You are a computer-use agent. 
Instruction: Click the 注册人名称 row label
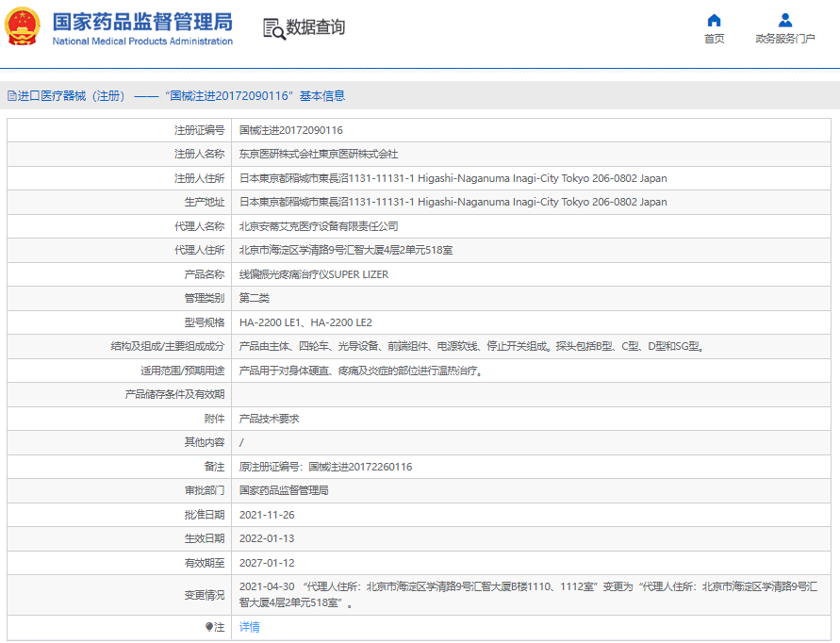coord(199,155)
